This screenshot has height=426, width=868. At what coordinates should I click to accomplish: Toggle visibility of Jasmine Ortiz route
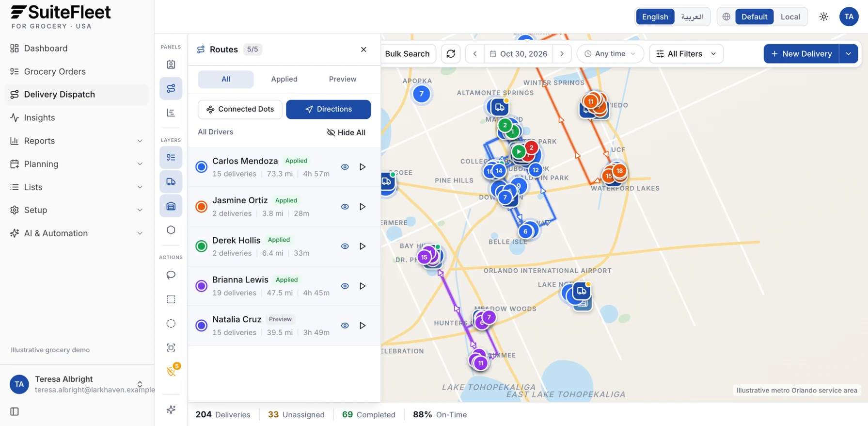pyautogui.click(x=345, y=207)
